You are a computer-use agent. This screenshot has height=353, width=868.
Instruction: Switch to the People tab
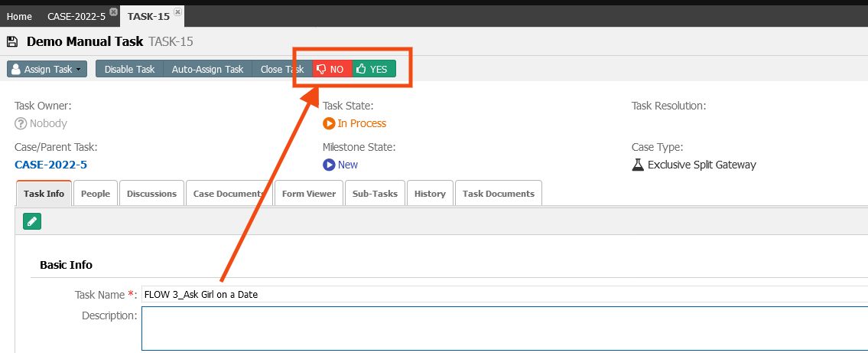(96, 194)
